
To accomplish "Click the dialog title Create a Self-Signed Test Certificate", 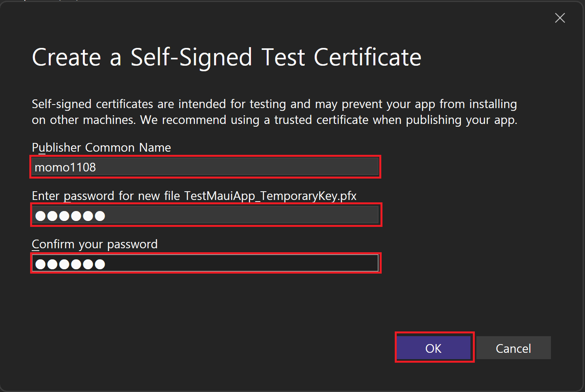I will pos(226,57).
